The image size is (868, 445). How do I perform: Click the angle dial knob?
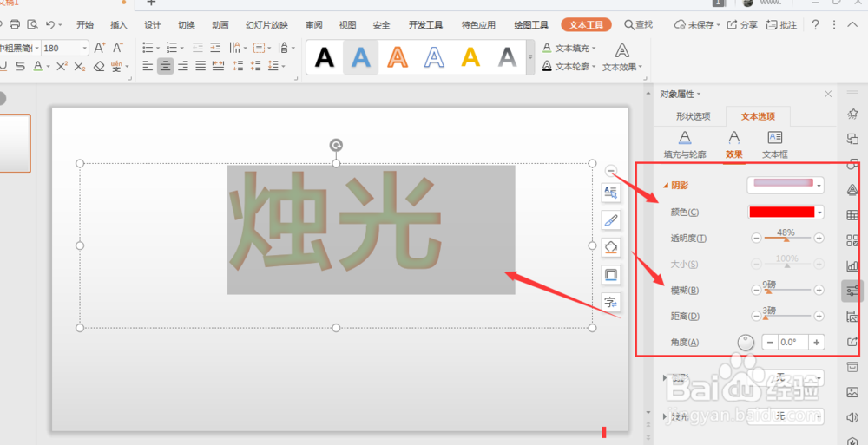[746, 343]
